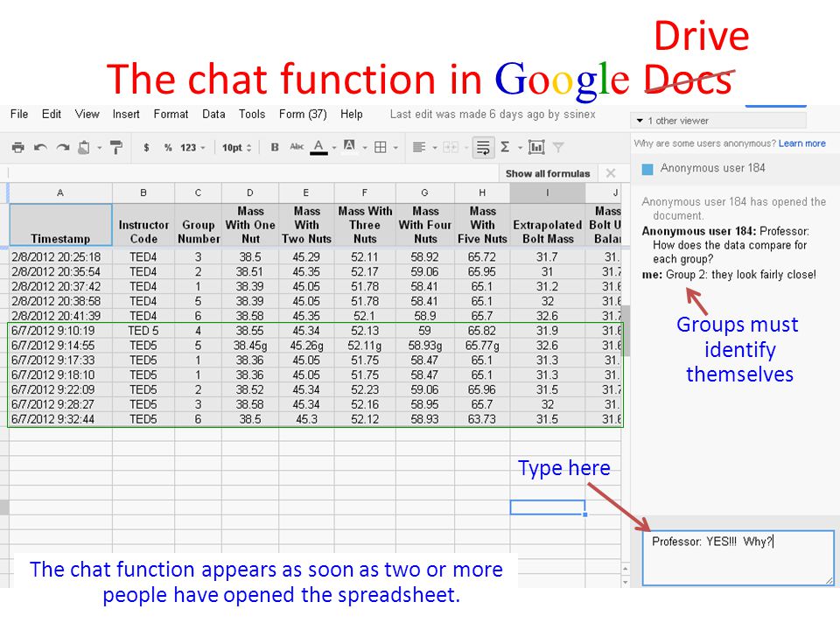Click the chat scroll up arrow
This screenshot has height=630, width=840.
[626, 568]
